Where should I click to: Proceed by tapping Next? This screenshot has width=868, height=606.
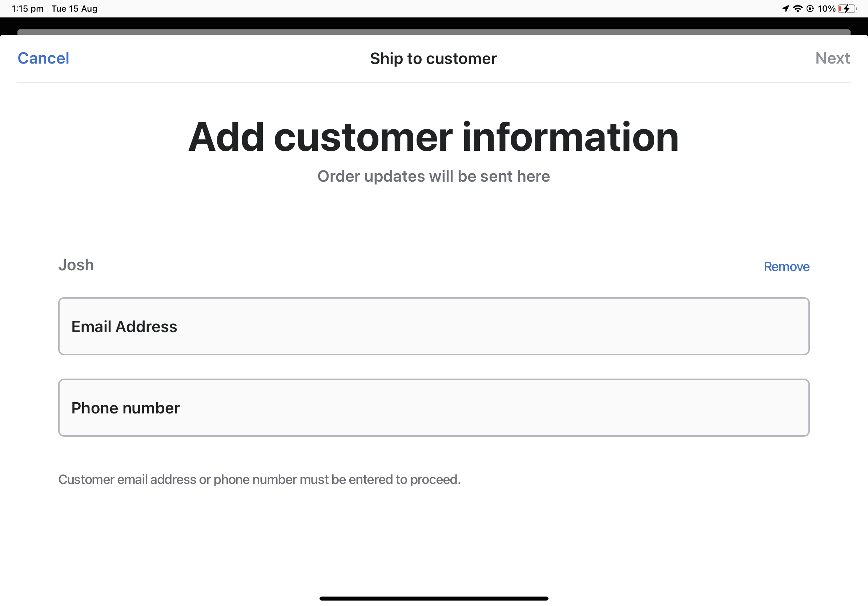833,58
